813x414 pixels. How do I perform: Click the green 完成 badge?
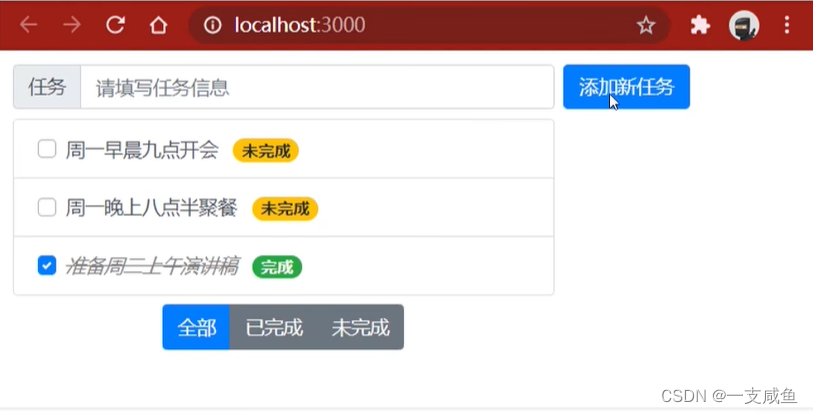[277, 267]
